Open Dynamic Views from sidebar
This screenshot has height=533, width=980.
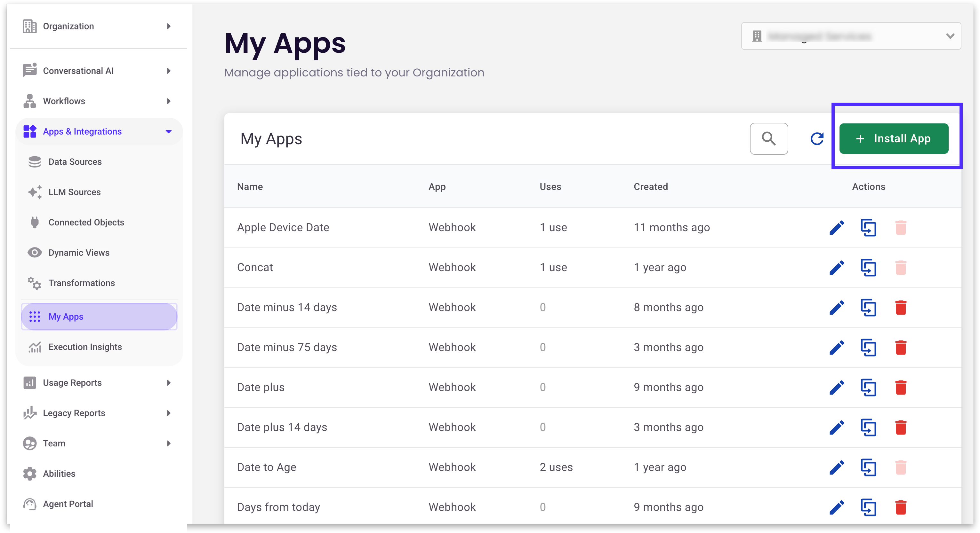click(79, 253)
